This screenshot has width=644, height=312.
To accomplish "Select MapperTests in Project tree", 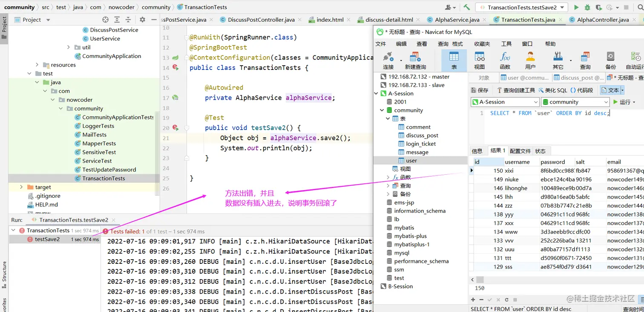I will pyautogui.click(x=99, y=144).
